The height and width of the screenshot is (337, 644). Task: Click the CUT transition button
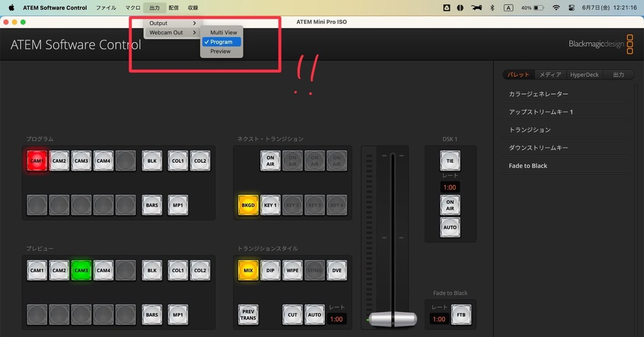click(292, 314)
